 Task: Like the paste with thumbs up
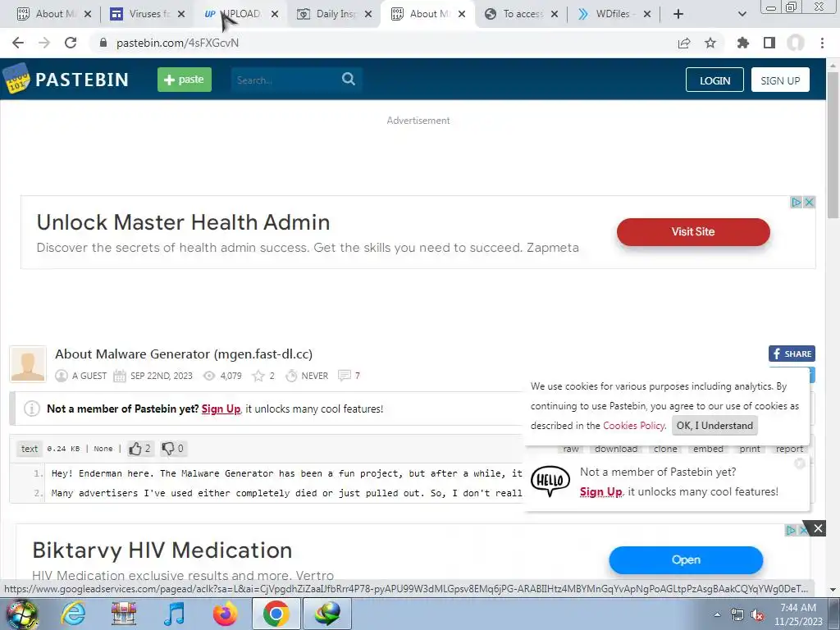pos(139,449)
